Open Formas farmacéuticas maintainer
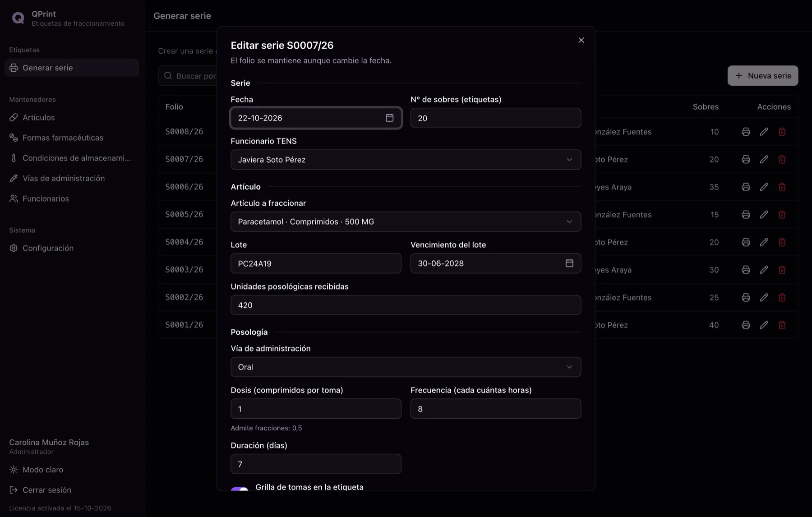The image size is (812, 517). coord(72,138)
